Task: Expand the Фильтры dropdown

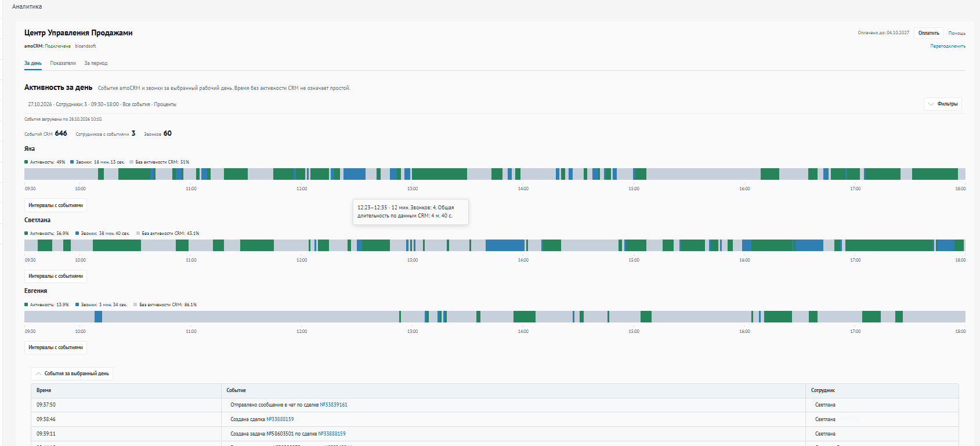Action: tap(943, 104)
